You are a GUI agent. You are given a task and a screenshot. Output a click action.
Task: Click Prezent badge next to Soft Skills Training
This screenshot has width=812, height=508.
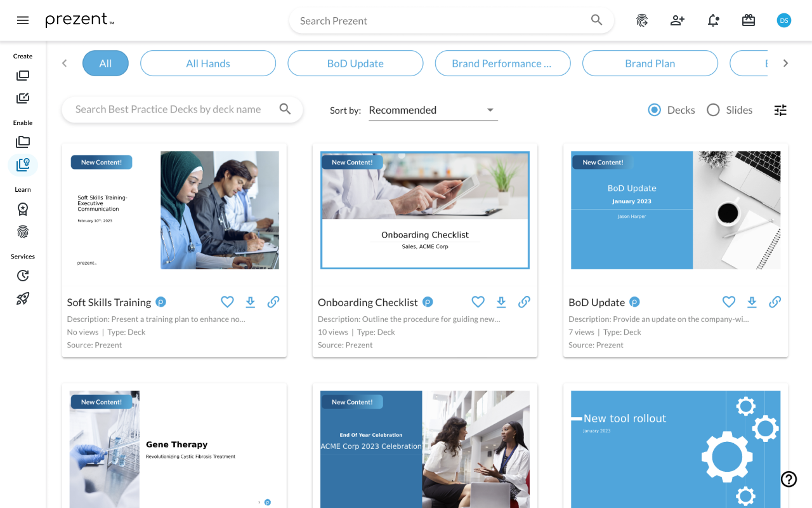(x=161, y=302)
